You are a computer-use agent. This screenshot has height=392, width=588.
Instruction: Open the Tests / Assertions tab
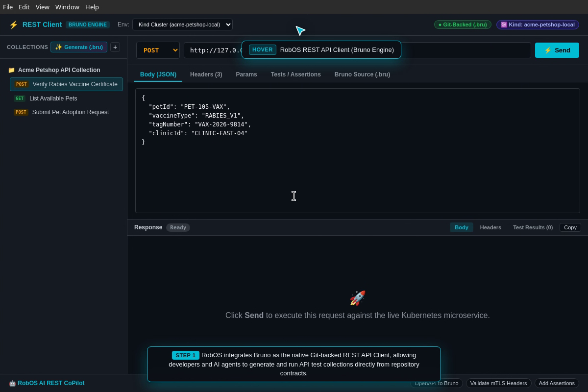point(296,74)
